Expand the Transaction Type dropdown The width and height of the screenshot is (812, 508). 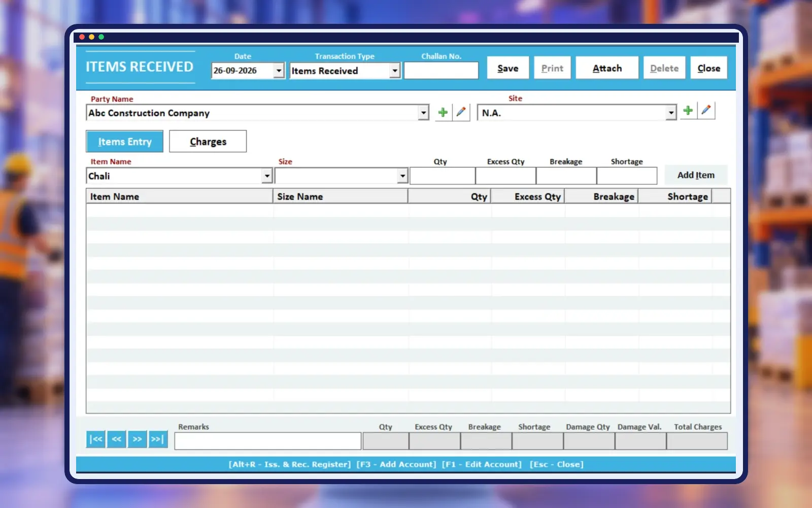coord(395,71)
